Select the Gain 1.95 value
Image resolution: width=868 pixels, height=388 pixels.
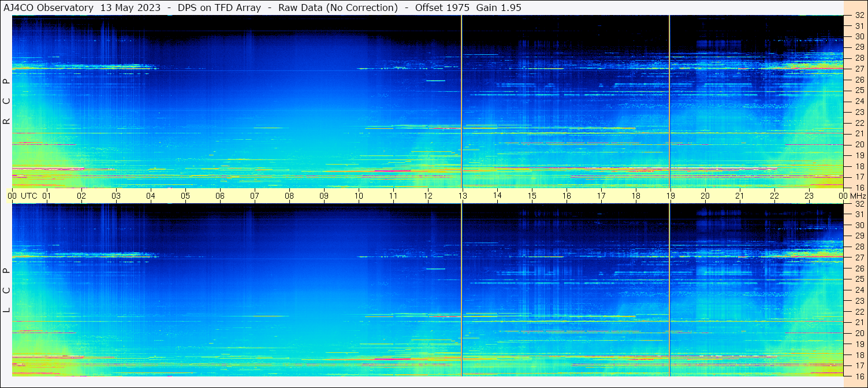click(498, 8)
